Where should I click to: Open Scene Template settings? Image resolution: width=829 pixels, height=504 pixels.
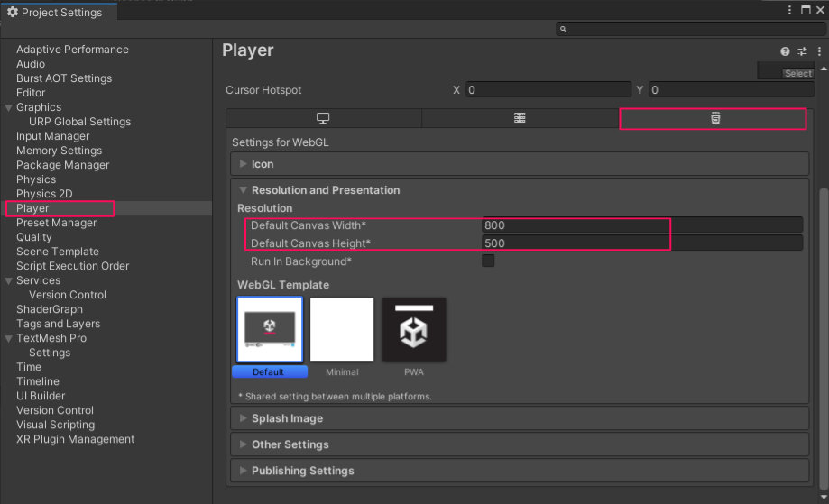[58, 252]
